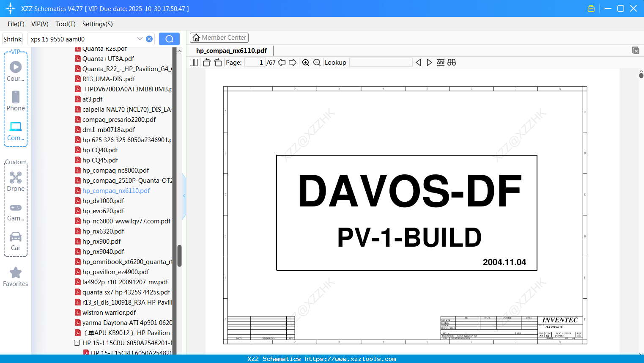This screenshot has width=644, height=363.
Task: Open hp_compaq nc8000.pdf file
Action: pos(115,170)
